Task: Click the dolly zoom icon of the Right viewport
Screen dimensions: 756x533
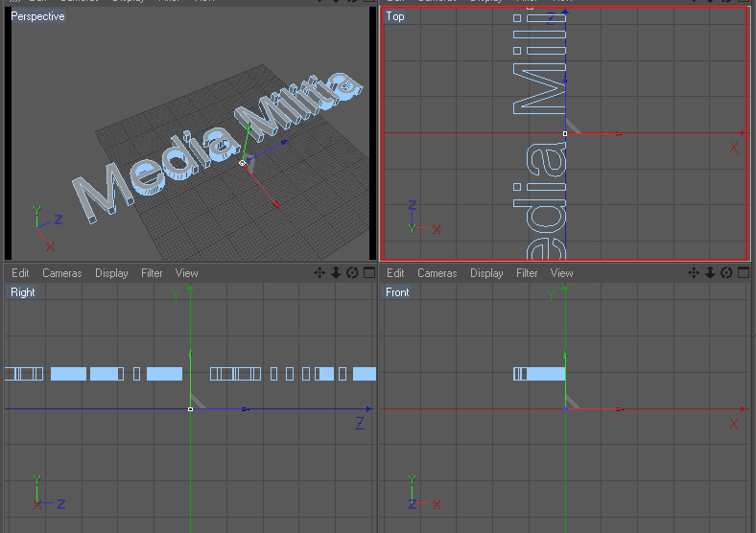Action: click(336, 273)
